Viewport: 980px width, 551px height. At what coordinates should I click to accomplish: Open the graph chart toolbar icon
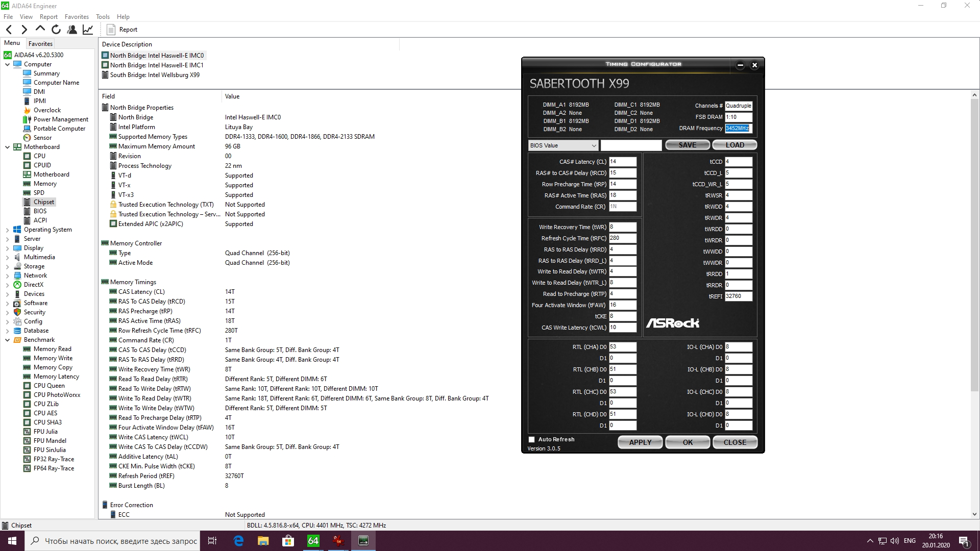88,30
